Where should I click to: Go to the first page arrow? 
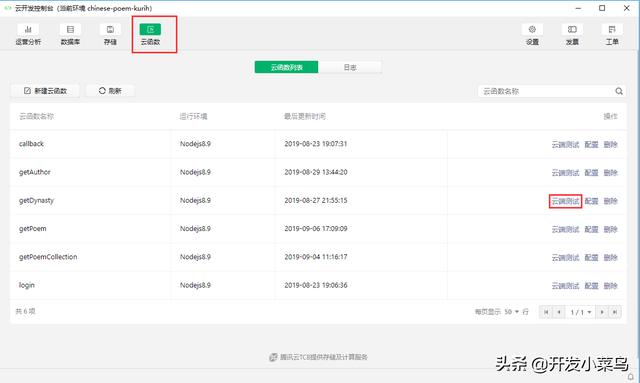pyautogui.click(x=546, y=312)
